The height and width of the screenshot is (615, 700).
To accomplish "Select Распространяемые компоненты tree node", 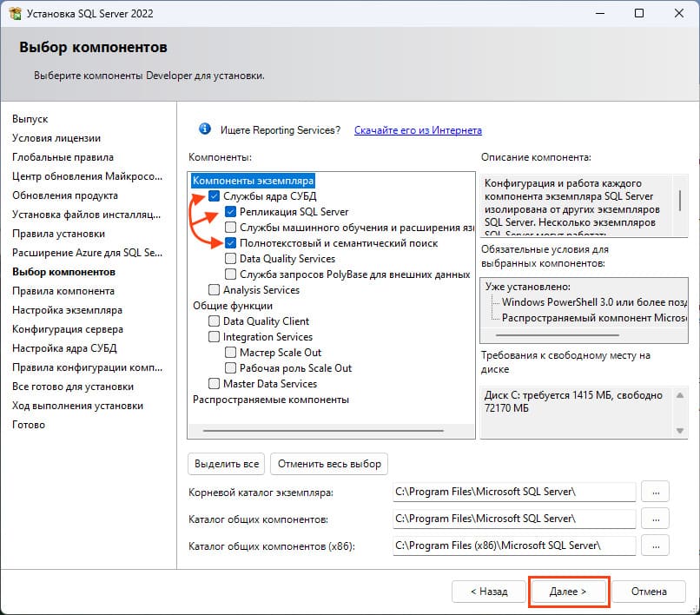I will click(x=271, y=400).
